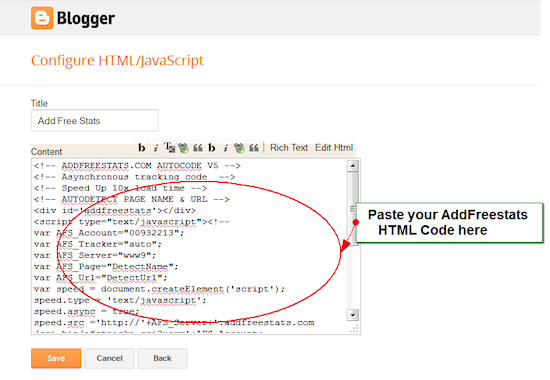Screen dimensions: 550x380
Task: Click the speed.type = 'text/javascript' line
Action: click(120, 300)
